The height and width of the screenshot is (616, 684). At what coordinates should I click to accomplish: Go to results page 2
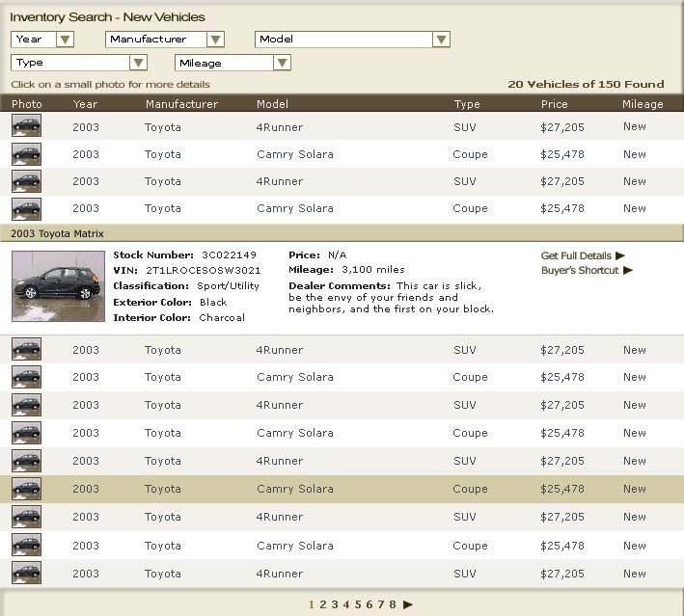coord(323,604)
